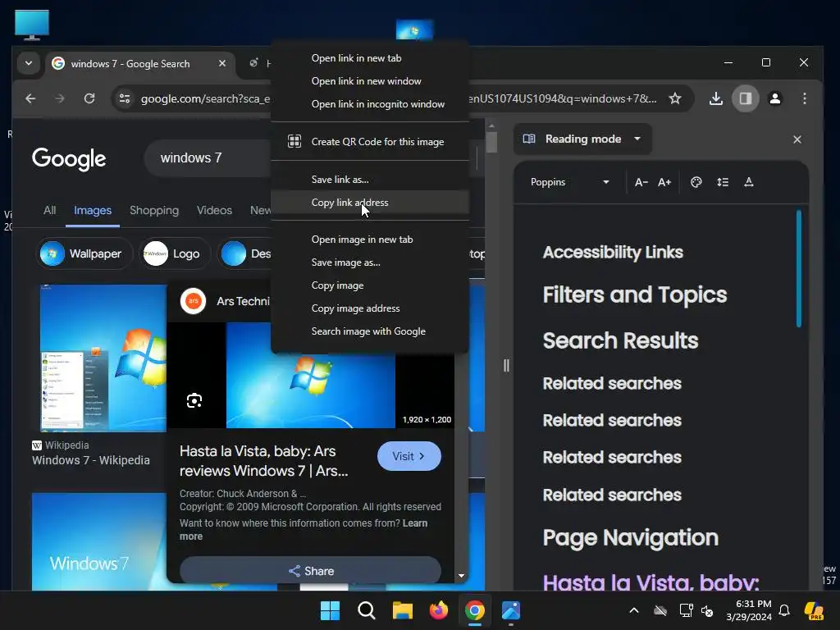
Task: Choose Open link in new window
Action: 370,81
